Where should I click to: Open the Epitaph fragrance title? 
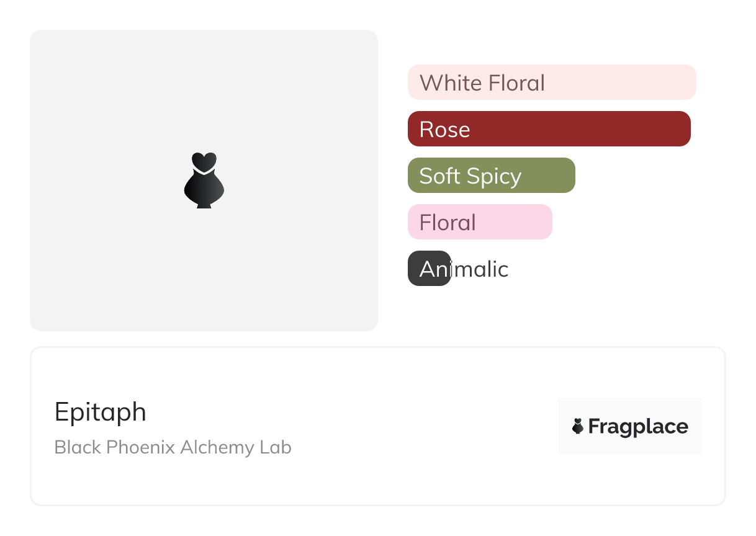click(101, 412)
